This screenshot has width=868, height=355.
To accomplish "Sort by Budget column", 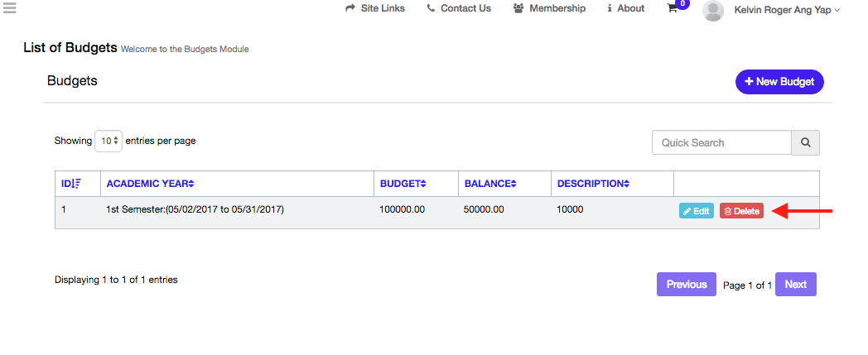I will (403, 184).
